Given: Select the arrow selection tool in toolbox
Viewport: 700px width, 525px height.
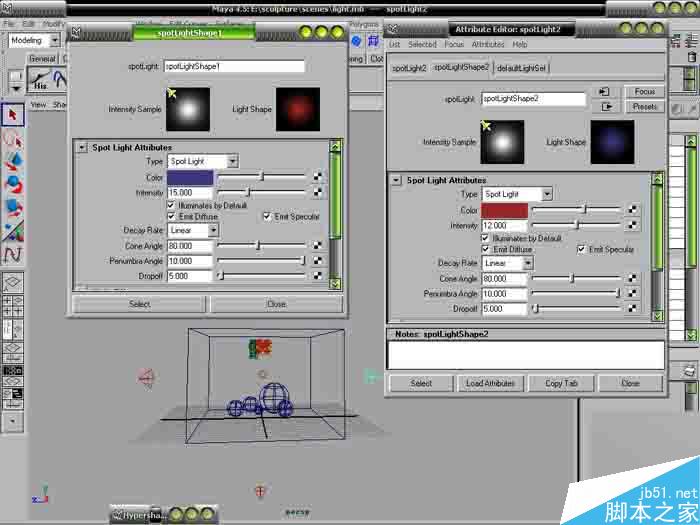Looking at the screenshot, I should coord(12,115).
